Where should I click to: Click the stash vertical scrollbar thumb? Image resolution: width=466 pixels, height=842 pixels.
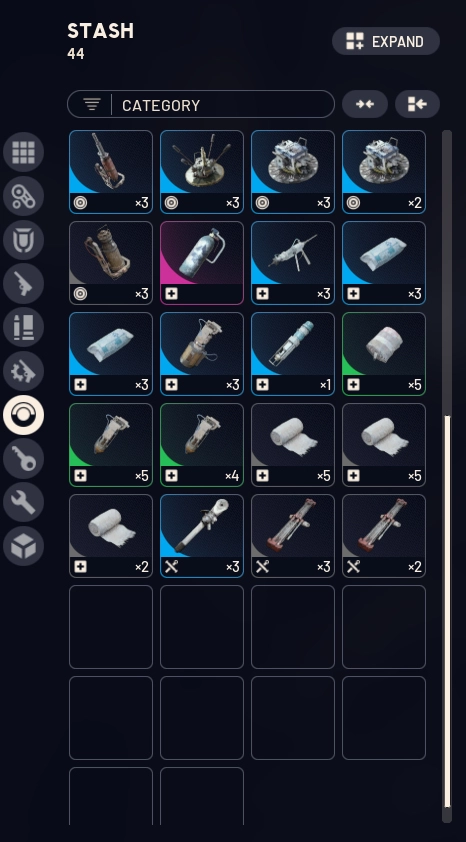pyautogui.click(x=447, y=612)
